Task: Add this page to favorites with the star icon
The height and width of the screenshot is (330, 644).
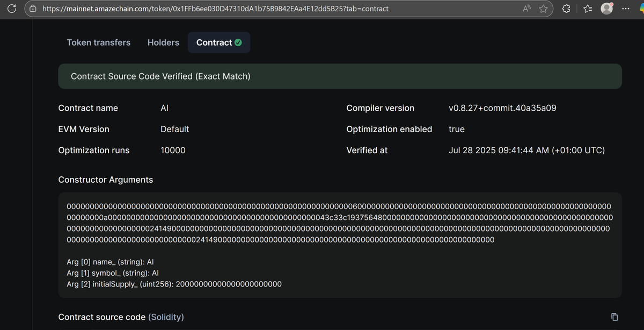Action: pos(544,9)
